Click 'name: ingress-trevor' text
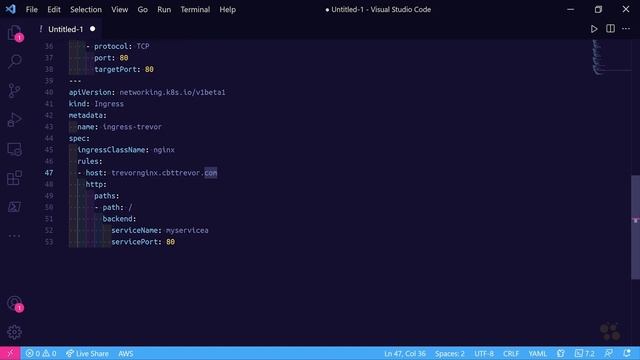The width and height of the screenshot is (640, 360). 119,127
